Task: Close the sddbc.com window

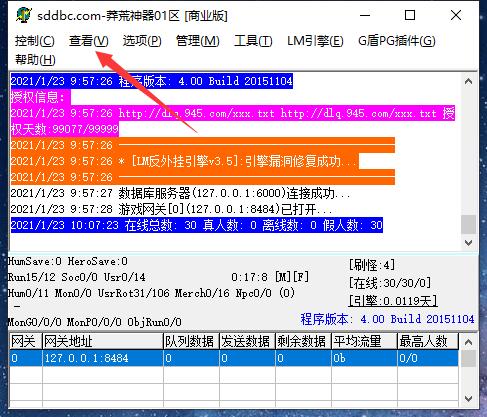Action: click(456, 15)
